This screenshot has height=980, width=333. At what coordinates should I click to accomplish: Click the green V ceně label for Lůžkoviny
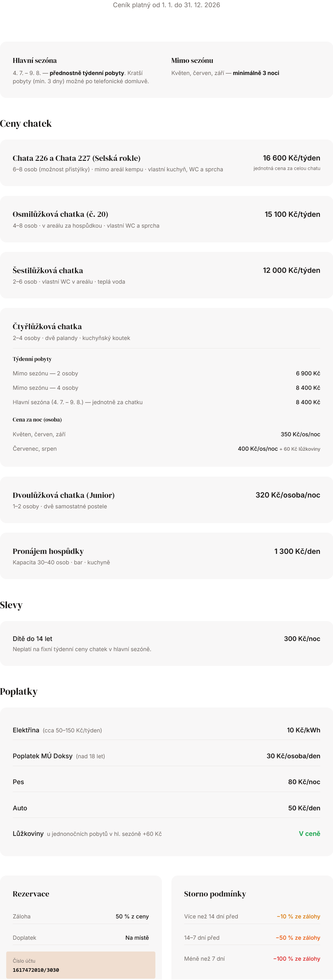click(309, 834)
